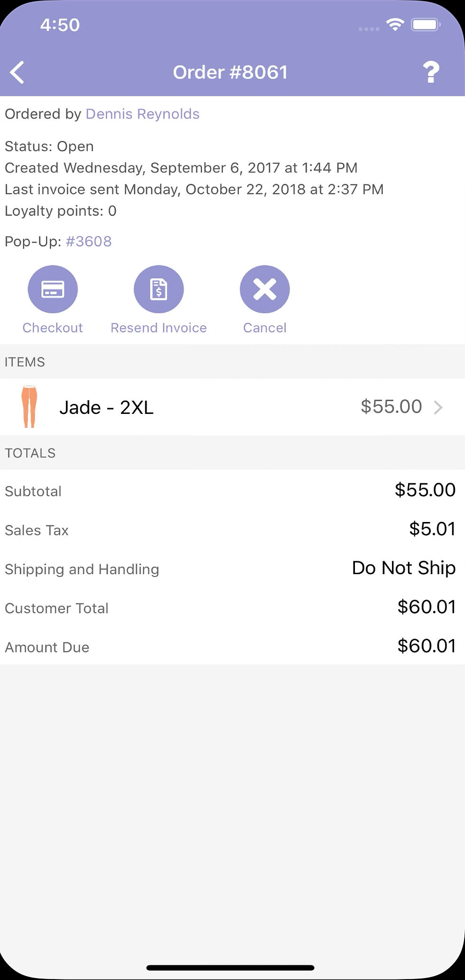Resend the invoice to the customer
This screenshot has height=980, width=465.
(158, 299)
